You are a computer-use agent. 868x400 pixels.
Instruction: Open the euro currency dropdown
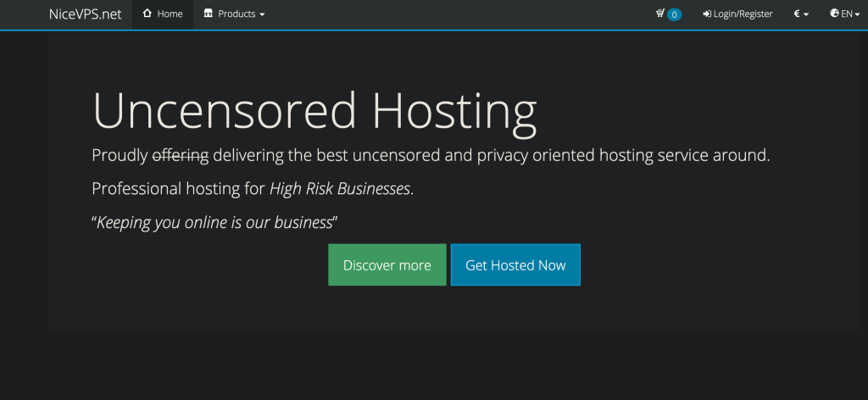pyautogui.click(x=801, y=14)
